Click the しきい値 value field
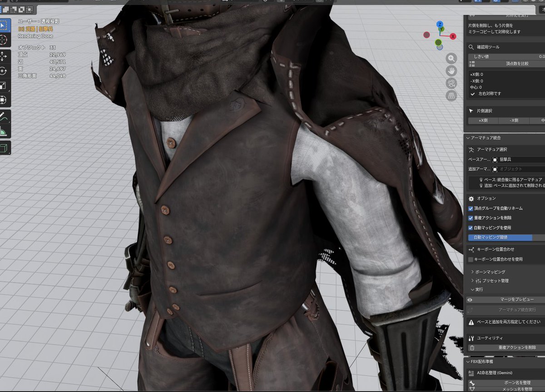The height and width of the screenshot is (392, 545). pos(506,56)
